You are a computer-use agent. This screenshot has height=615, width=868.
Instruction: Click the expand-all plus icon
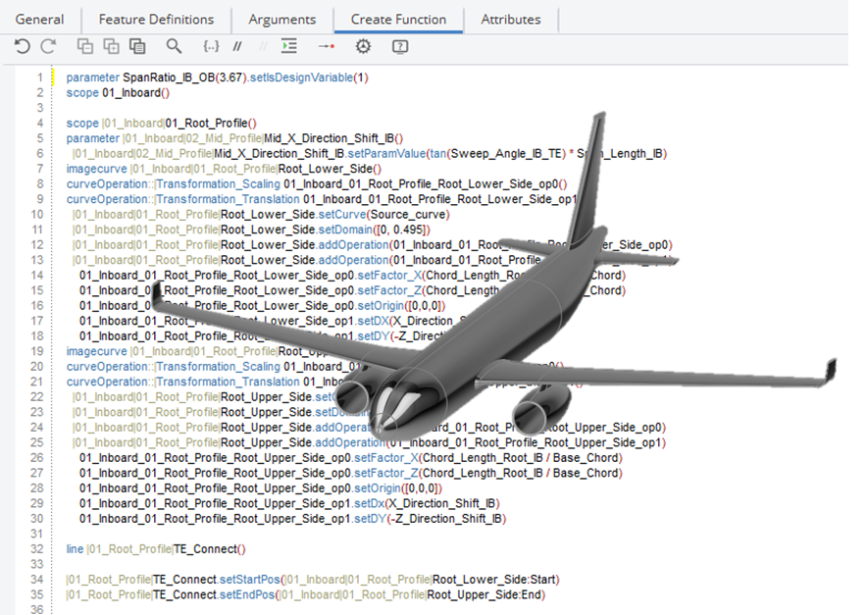tap(111, 46)
